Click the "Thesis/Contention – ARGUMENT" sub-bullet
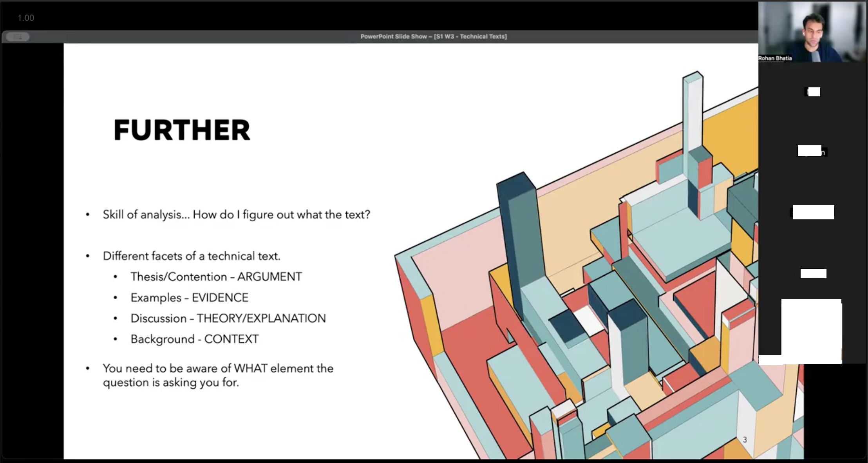The height and width of the screenshot is (463, 868). pyautogui.click(x=216, y=277)
